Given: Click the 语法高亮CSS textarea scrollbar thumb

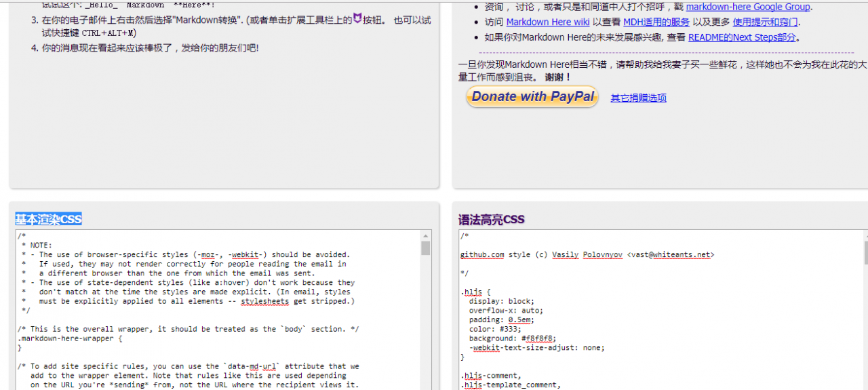Looking at the screenshot, I should (866, 252).
